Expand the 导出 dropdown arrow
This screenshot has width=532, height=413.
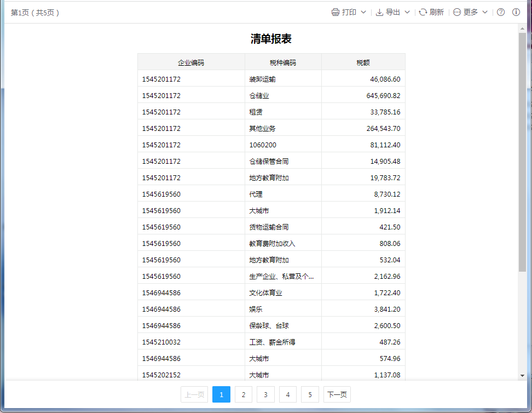(407, 12)
